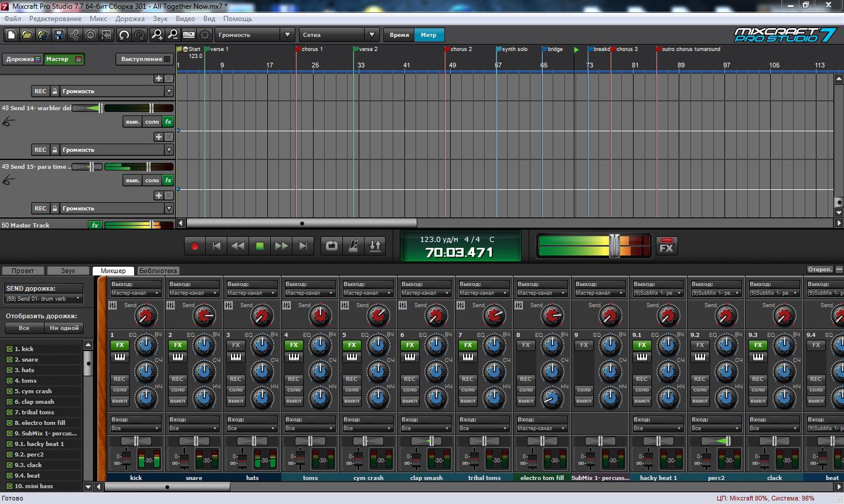Screen dimensions: 844x504
Task: Zoom out with the magnifier minus icon
Action: [x=173, y=35]
